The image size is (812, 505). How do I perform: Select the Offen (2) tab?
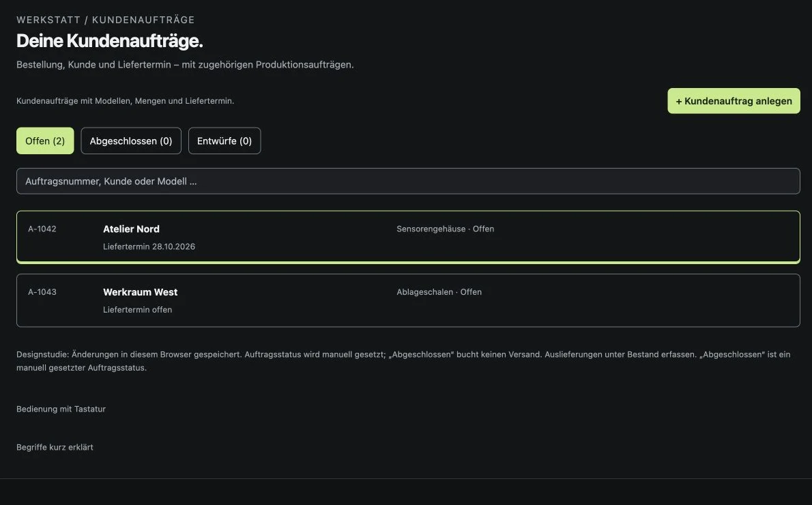pos(45,141)
